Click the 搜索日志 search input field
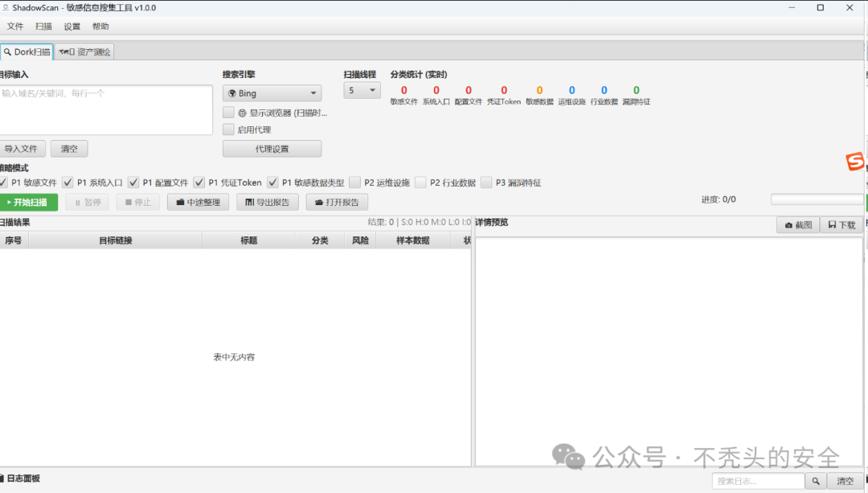Screen dimensions: 868x493 (759, 481)
